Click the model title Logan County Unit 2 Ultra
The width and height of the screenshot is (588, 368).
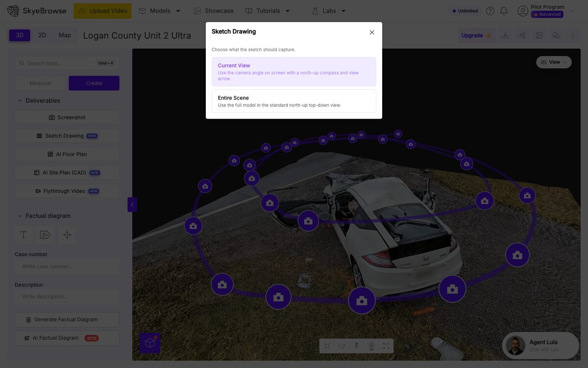click(137, 36)
